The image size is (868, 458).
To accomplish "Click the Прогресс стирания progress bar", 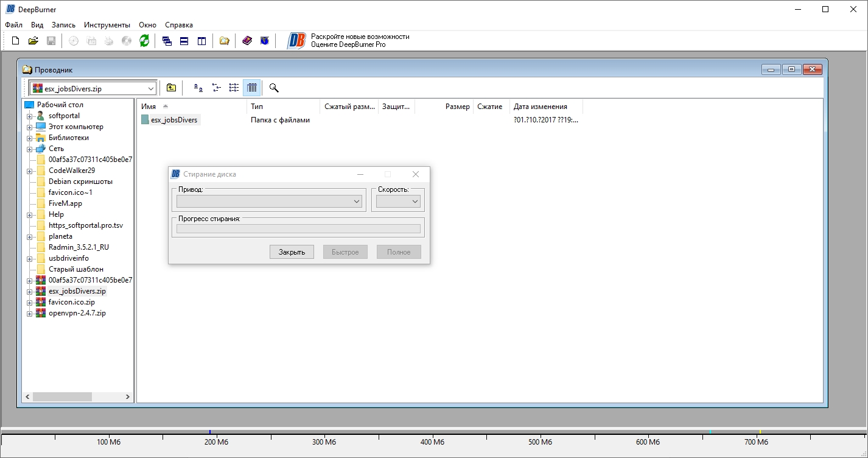I will point(298,229).
